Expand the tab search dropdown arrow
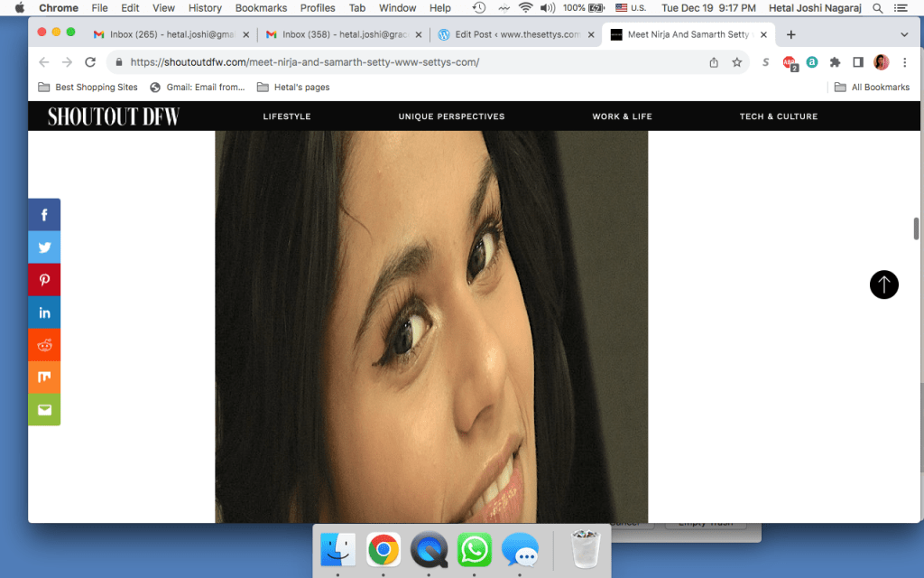The image size is (924, 578). (x=904, y=34)
